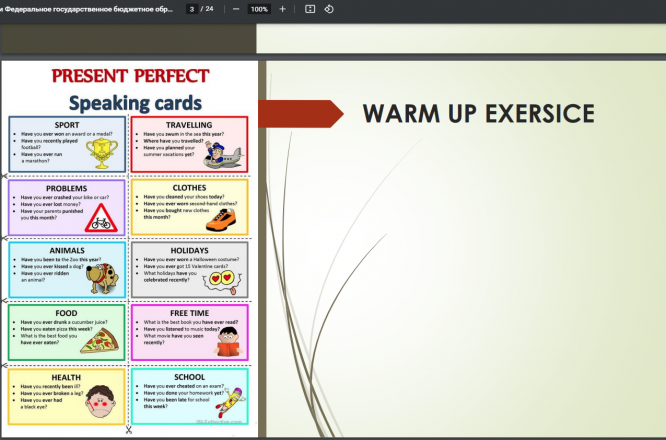Click the boy reading a book image
The width and height of the screenshot is (666, 440).
point(229,341)
